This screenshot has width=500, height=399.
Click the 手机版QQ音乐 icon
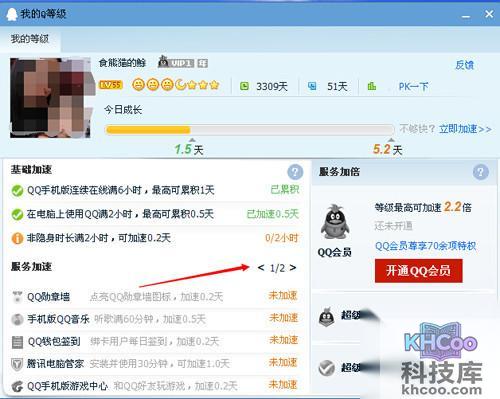coord(17,319)
